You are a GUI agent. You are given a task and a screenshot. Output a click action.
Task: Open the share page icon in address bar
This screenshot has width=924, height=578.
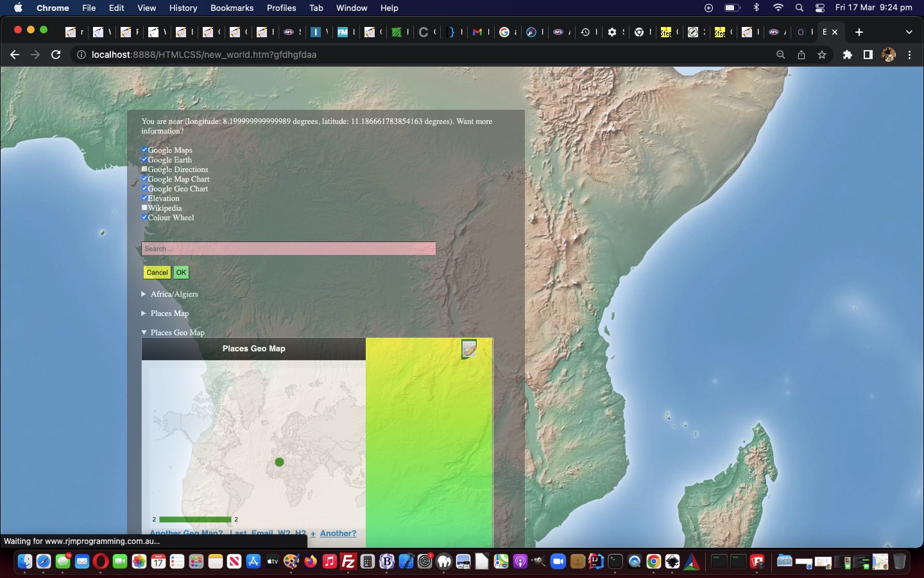[x=801, y=55]
